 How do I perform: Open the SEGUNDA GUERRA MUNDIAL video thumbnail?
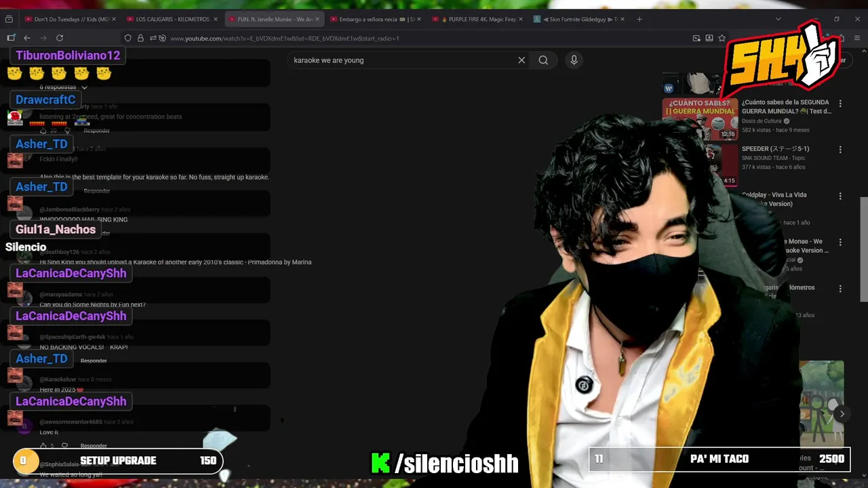coord(700,119)
